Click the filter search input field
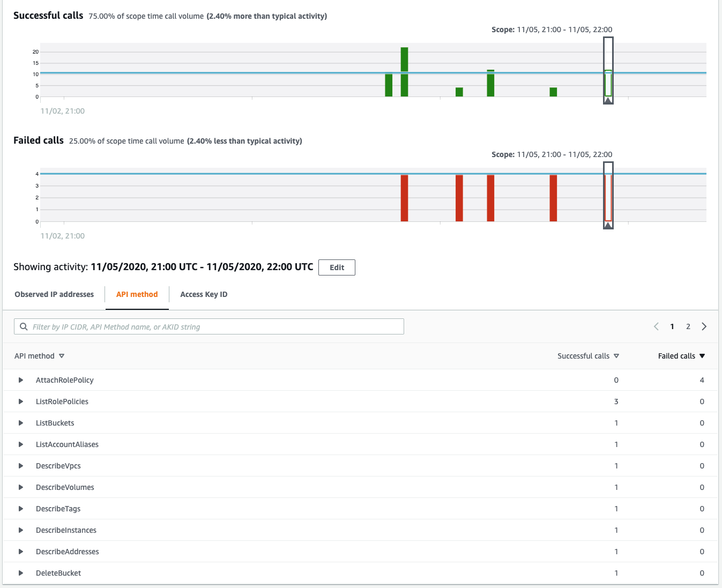The image size is (722, 588). (209, 326)
